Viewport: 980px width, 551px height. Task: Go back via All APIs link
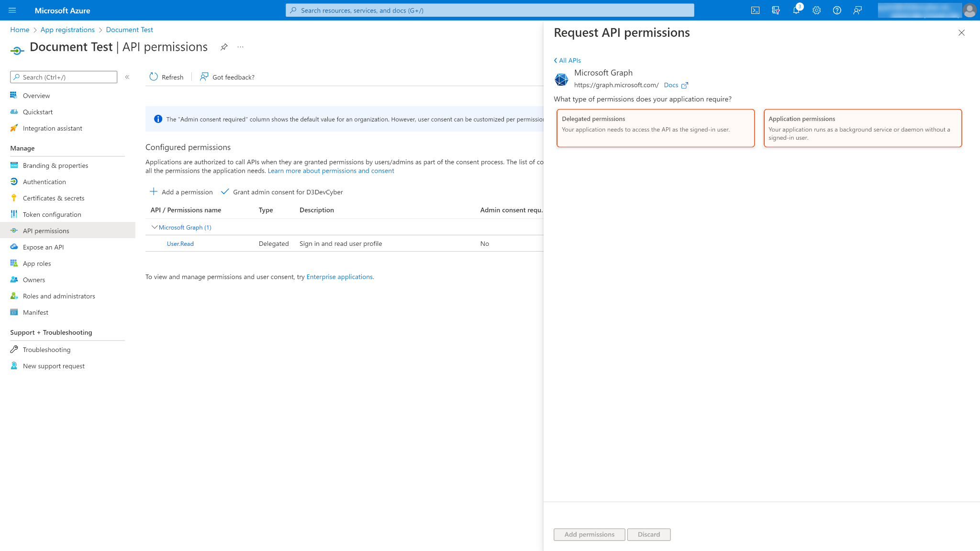(568, 60)
